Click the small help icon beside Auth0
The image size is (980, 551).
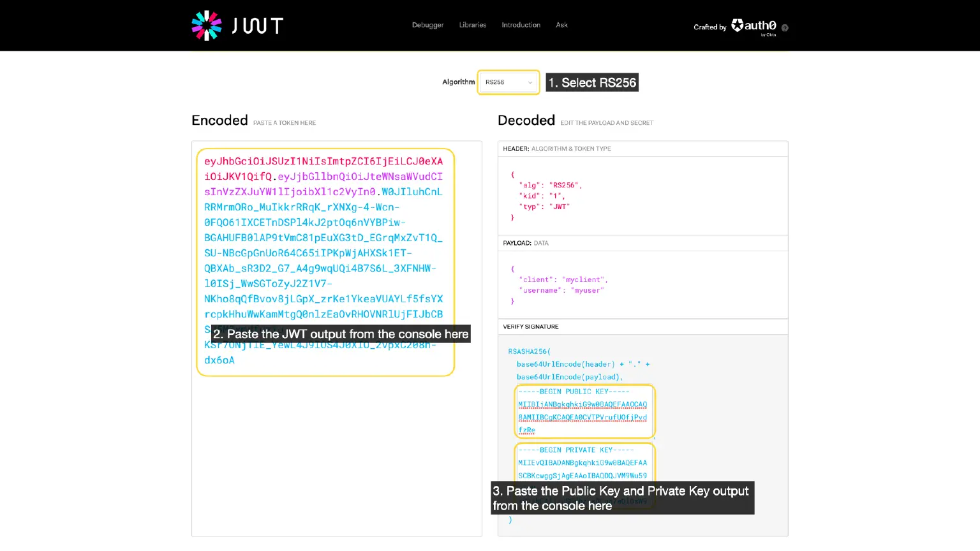coord(785,28)
